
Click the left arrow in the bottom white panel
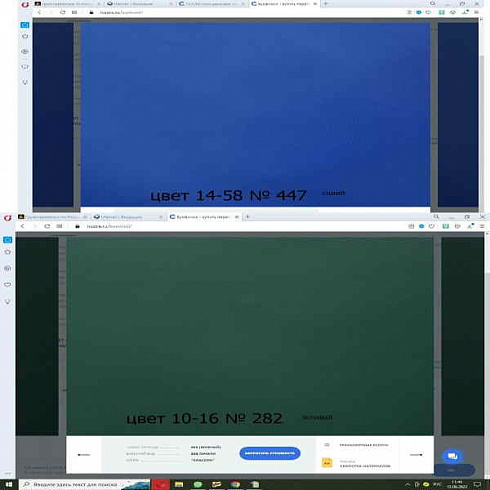(x=84, y=455)
